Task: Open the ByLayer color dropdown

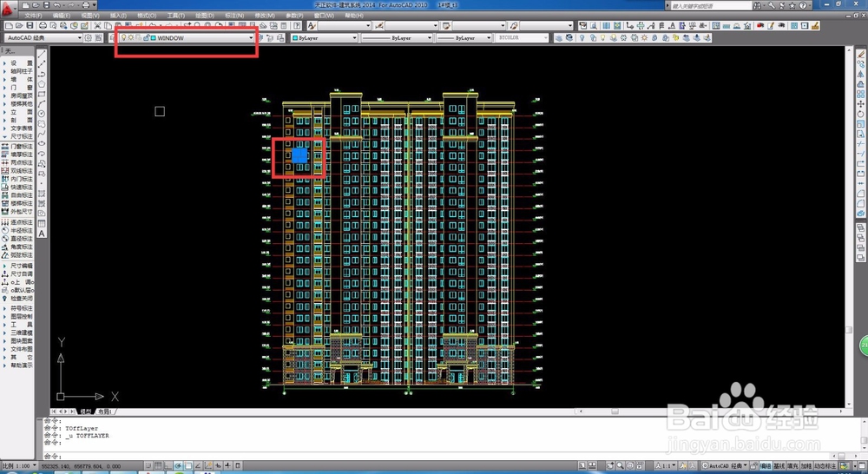Action: [x=355, y=37]
